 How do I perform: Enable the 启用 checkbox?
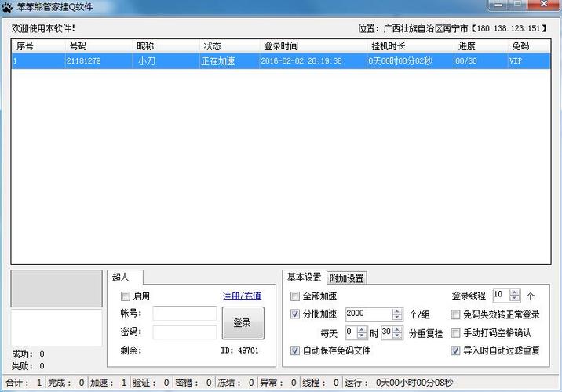coord(125,296)
